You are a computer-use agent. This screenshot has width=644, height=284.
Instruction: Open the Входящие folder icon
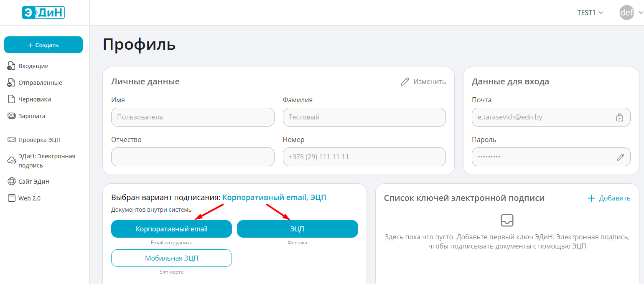click(12, 66)
